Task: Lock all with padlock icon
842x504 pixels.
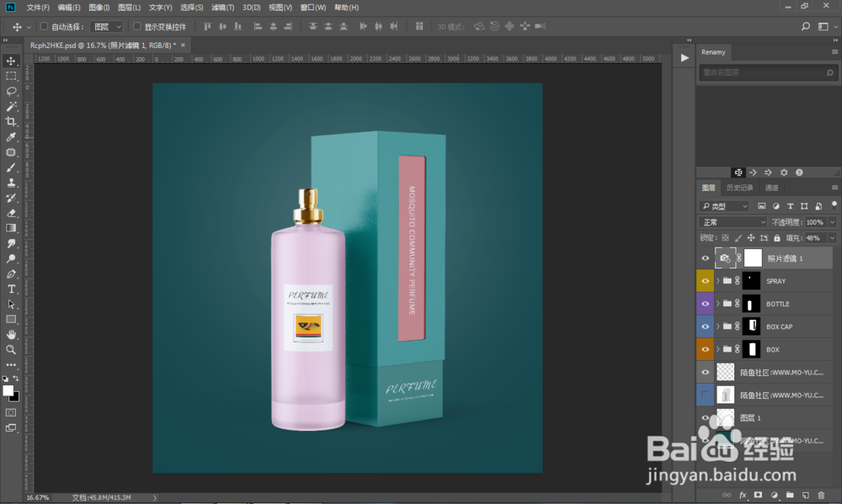Action: click(x=777, y=238)
